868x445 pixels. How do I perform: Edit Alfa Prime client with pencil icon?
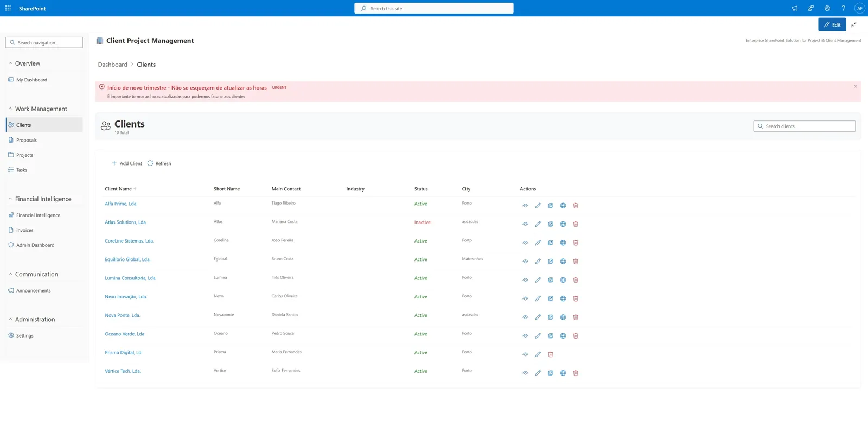(538, 206)
